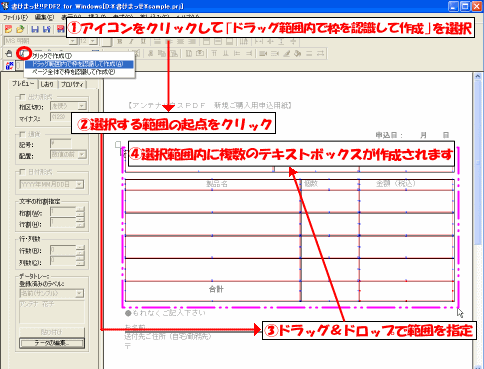Click the 桁割(W) spinner arrows
Image resolution: width=484 pixels, height=369 pixels.
(x=80, y=212)
